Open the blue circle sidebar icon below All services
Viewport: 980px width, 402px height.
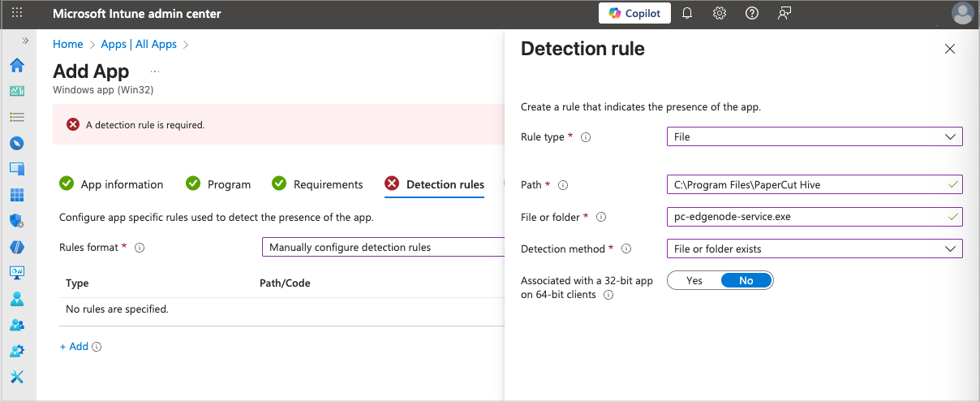coord(17,143)
